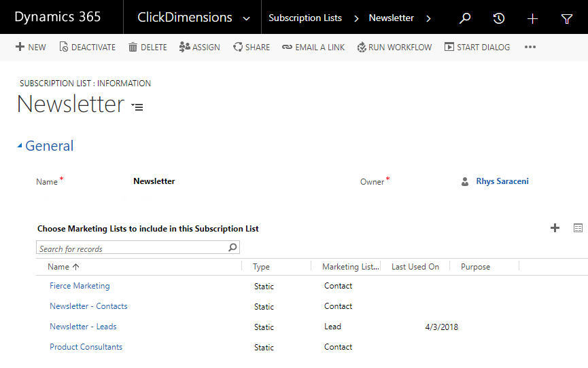Sort by the Type column header
This screenshot has width=588, height=368.
click(x=262, y=267)
